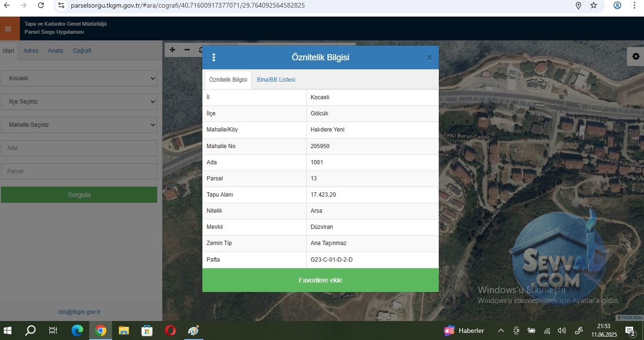View site information icon beside the URL

click(61, 5)
